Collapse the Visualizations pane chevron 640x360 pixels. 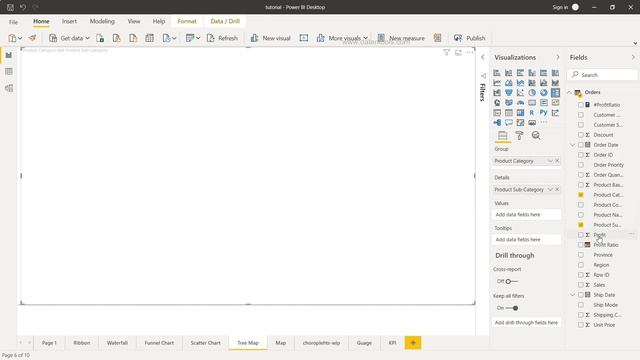coord(558,58)
